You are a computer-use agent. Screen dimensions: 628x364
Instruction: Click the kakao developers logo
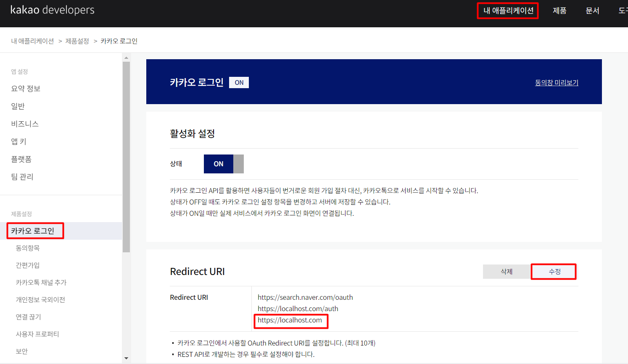pyautogui.click(x=53, y=10)
